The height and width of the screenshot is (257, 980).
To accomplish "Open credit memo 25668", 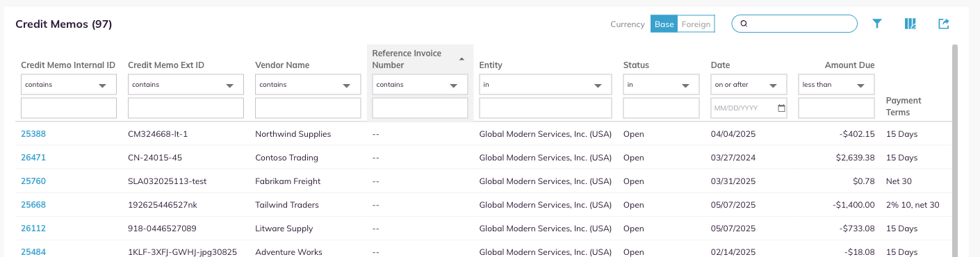I will click(x=33, y=205).
